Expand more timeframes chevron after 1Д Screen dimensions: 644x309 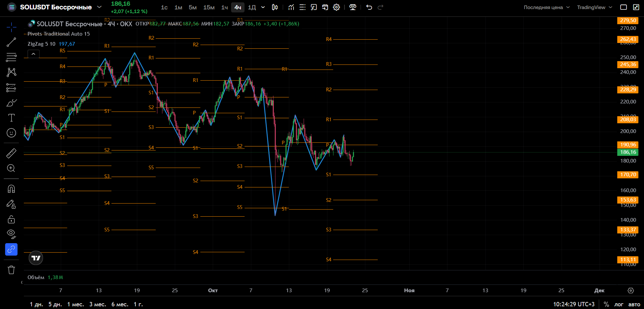tap(263, 7)
